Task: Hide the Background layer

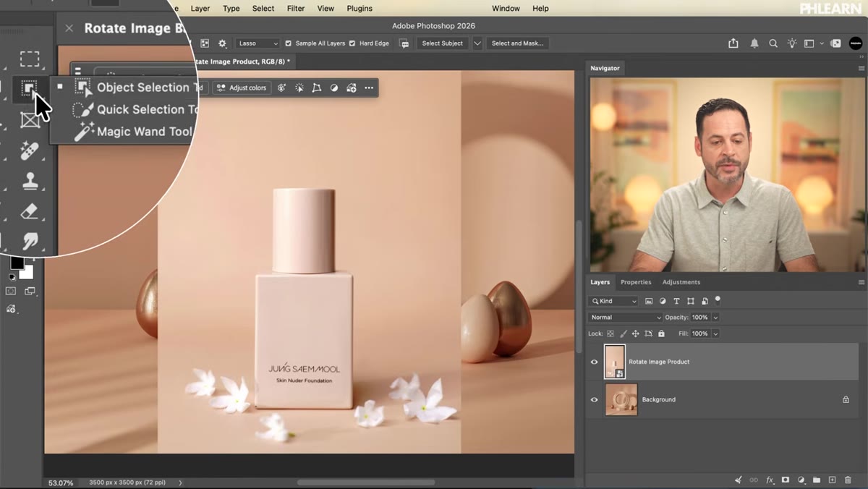Action: click(595, 399)
